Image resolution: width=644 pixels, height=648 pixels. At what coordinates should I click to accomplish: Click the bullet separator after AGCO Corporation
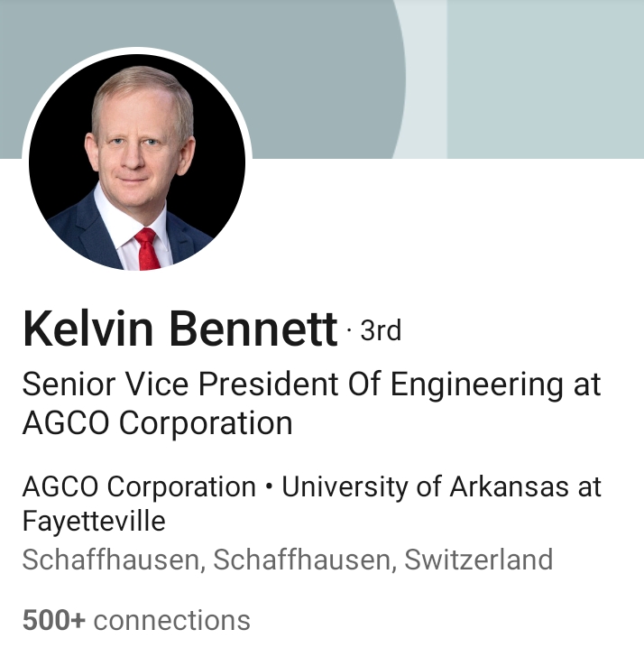click(x=269, y=488)
